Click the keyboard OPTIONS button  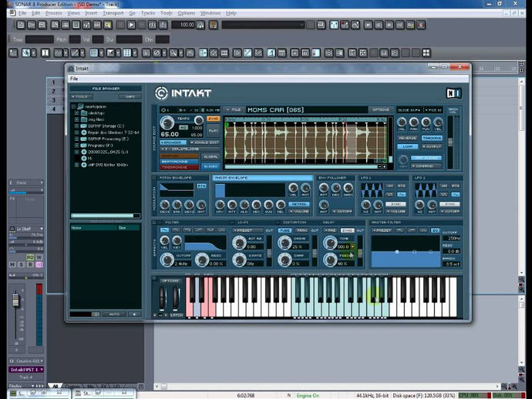(170, 280)
